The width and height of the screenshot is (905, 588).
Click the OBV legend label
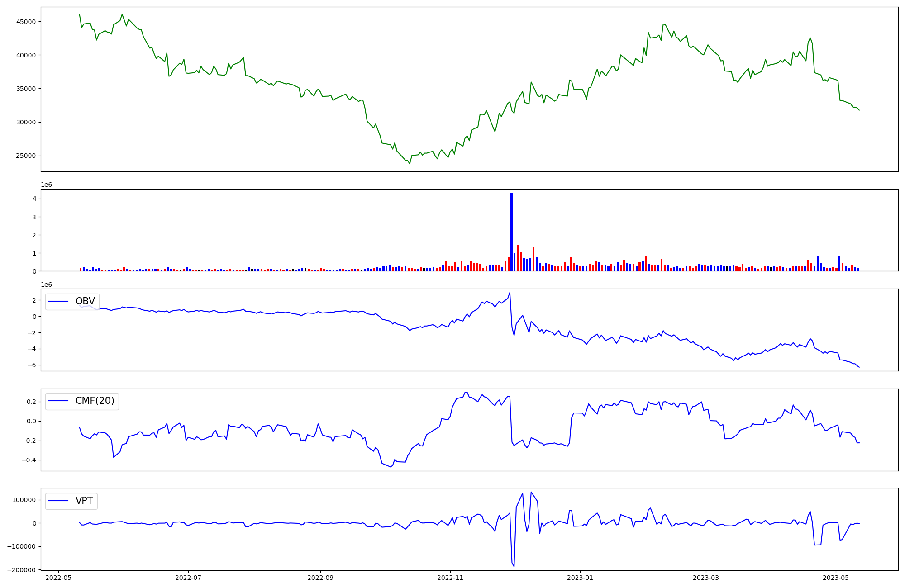tap(85, 301)
